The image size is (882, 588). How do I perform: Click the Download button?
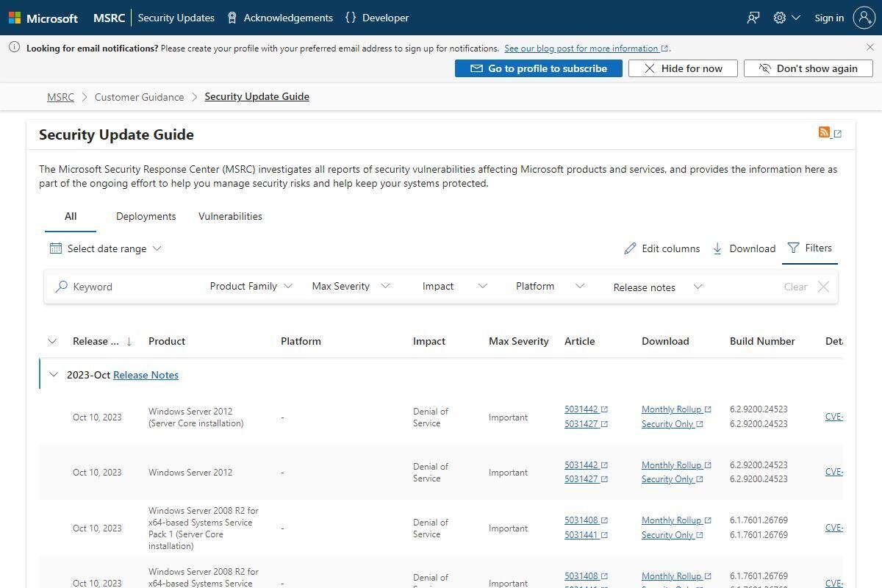pos(744,248)
